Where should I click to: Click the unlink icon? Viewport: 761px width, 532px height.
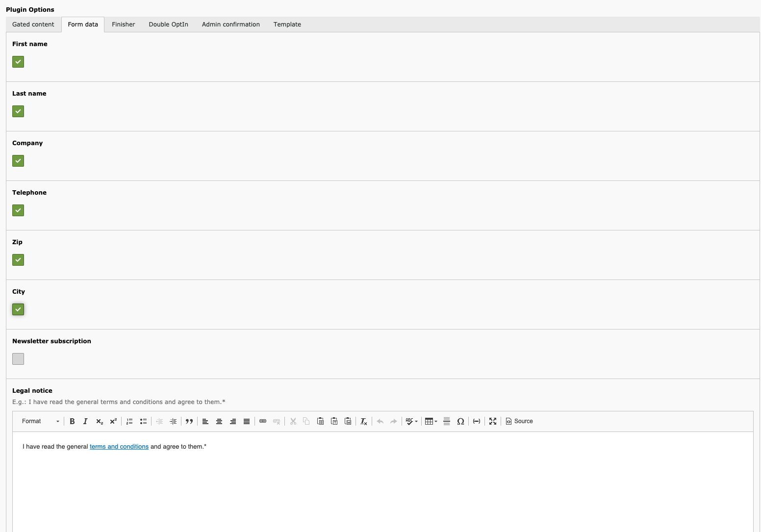click(277, 421)
